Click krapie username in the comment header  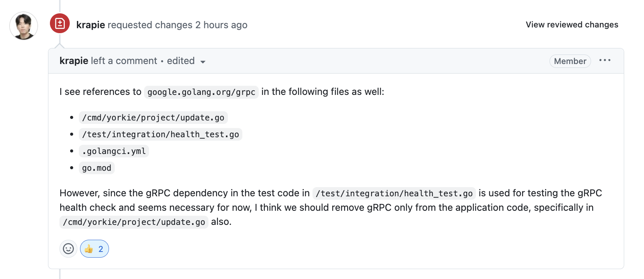pyautogui.click(x=74, y=61)
